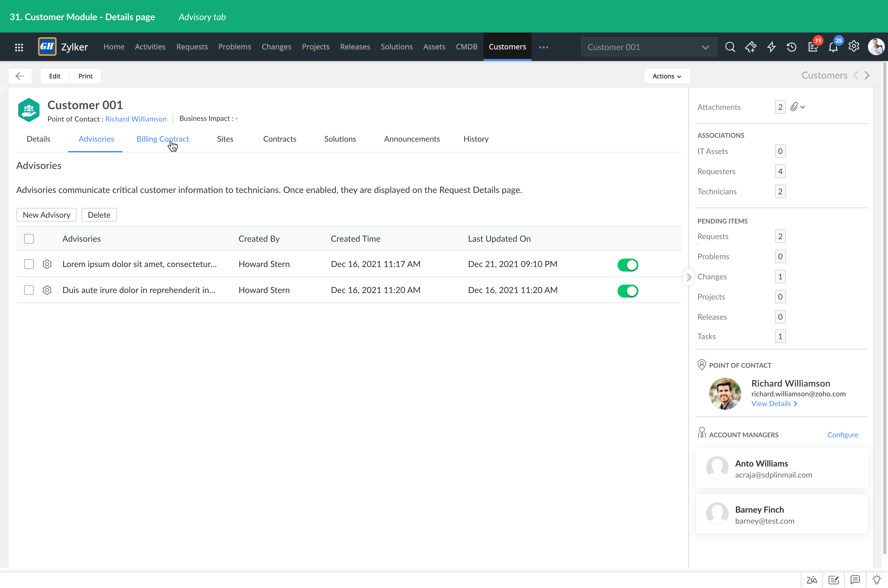The image size is (888, 588).
Task: Click the sparkle assistant icon in navbar
Action: click(x=751, y=47)
